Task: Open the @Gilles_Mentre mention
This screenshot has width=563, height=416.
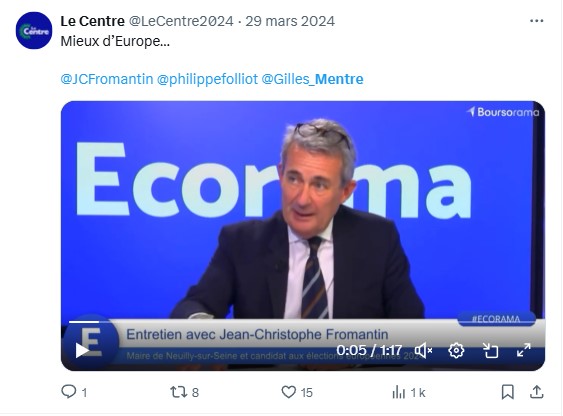Action: [x=312, y=79]
